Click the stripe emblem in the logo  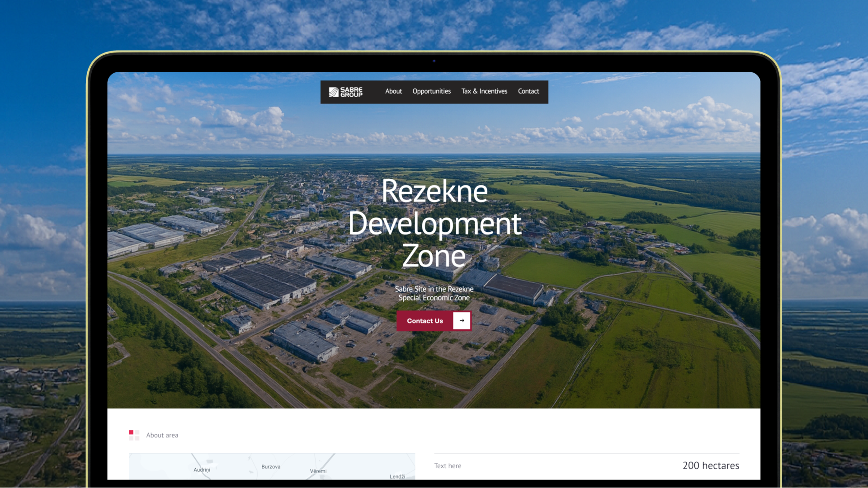point(334,92)
